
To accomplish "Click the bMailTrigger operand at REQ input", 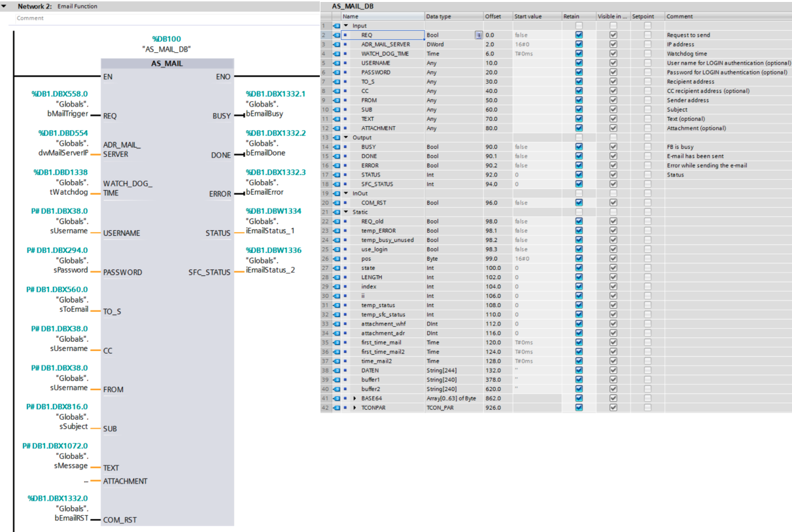I will [x=68, y=114].
